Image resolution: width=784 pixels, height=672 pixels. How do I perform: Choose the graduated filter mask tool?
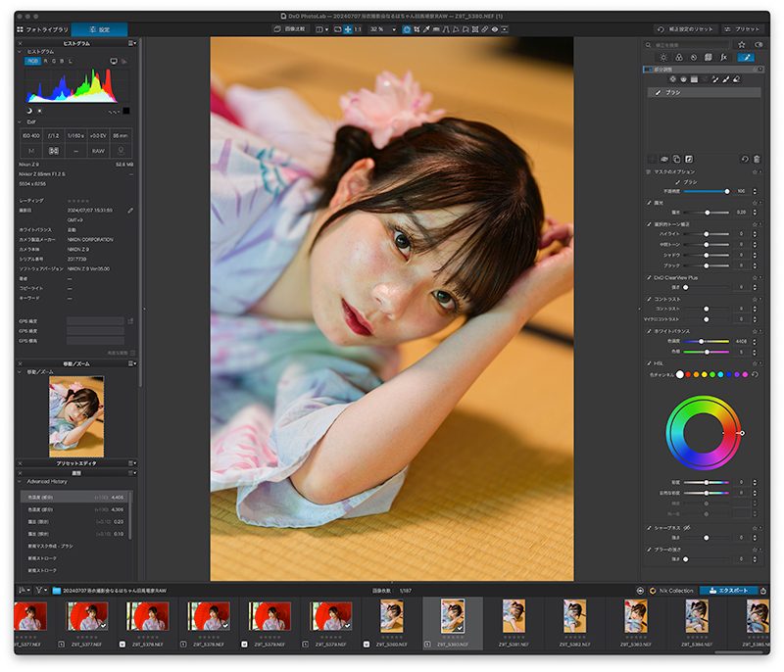point(694,79)
